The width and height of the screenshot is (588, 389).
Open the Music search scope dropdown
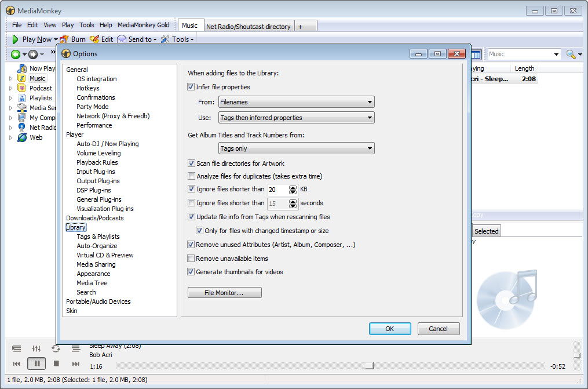(557, 54)
